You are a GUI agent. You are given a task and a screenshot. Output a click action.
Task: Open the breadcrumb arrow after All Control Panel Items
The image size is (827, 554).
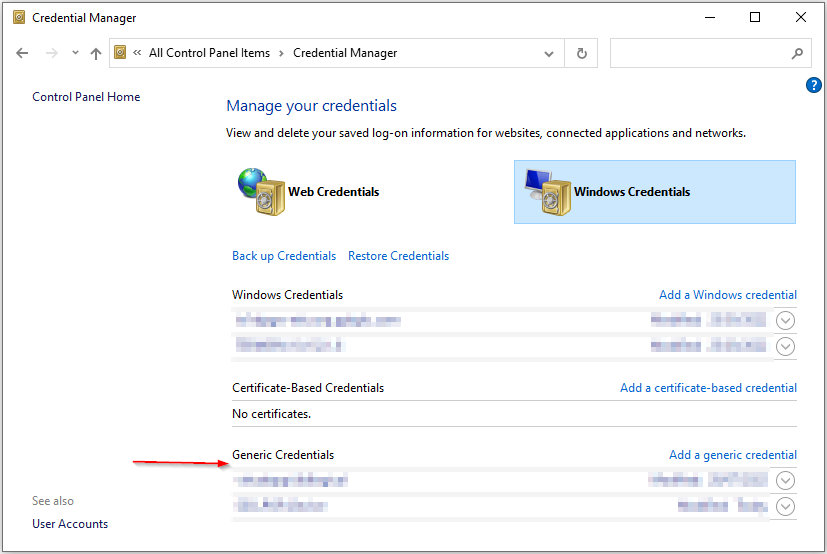(282, 53)
